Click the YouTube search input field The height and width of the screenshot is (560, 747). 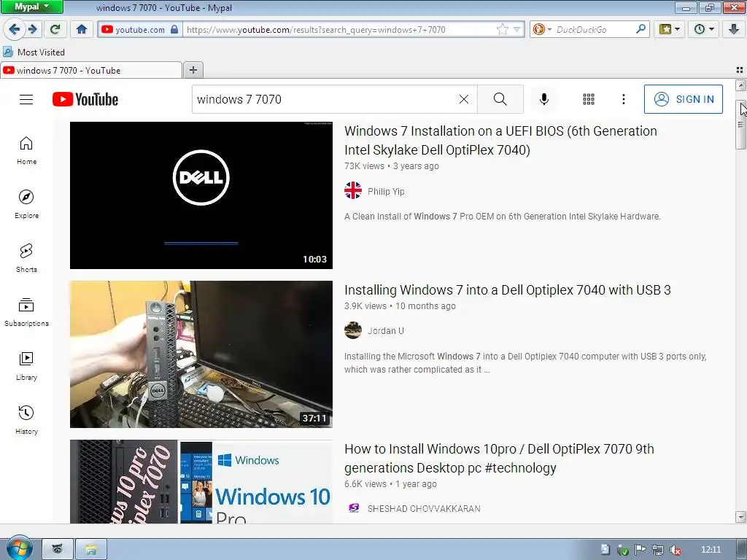click(x=324, y=99)
